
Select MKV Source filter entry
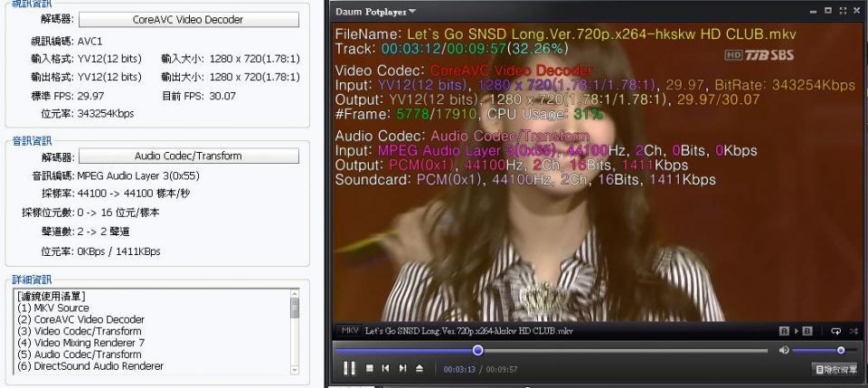pyautogui.click(x=53, y=308)
